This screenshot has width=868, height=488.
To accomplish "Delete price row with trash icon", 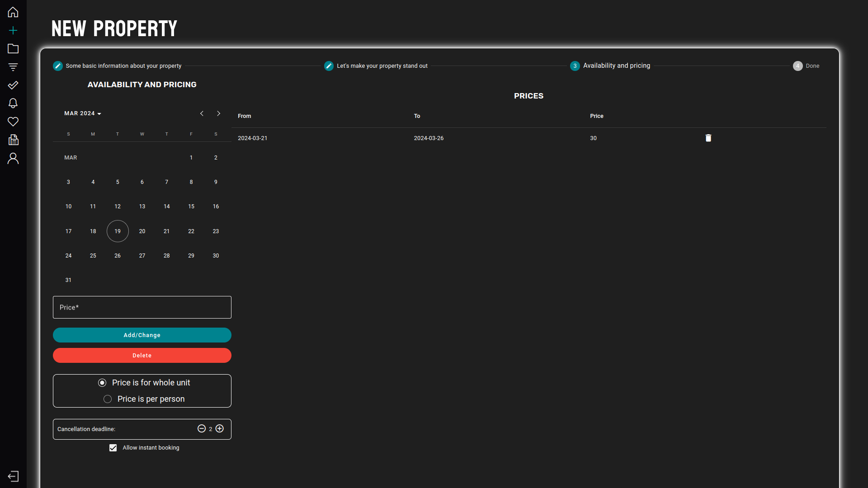I will (x=708, y=138).
